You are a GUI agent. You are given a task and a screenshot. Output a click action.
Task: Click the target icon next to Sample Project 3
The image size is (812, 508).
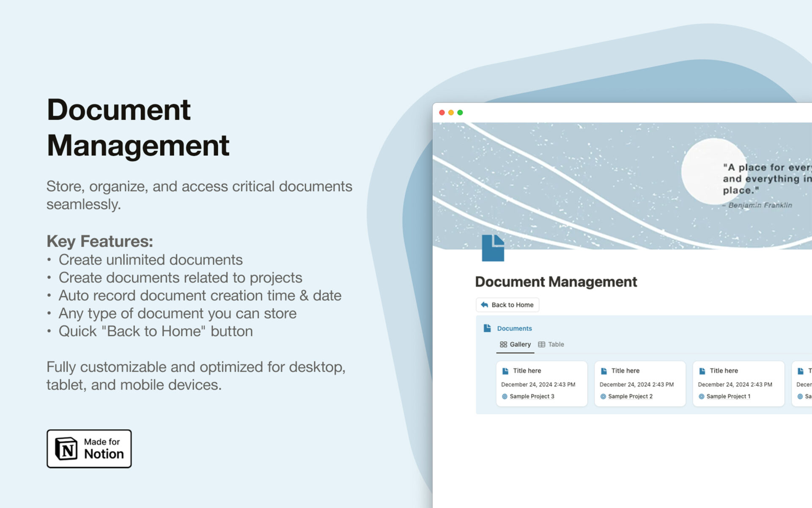[505, 397]
